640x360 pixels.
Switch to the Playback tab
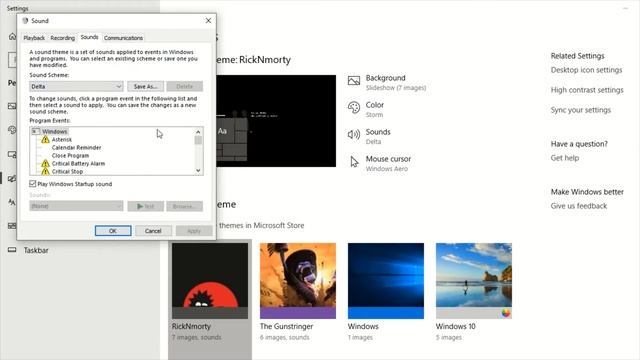point(34,38)
